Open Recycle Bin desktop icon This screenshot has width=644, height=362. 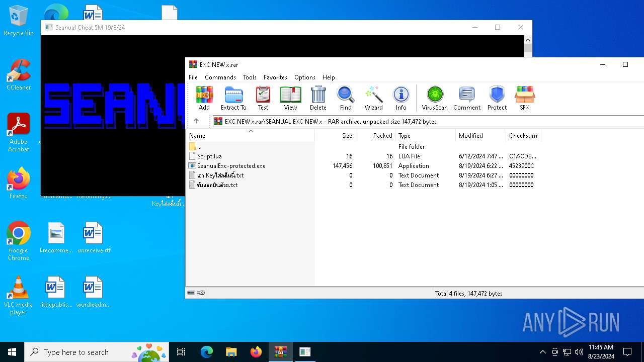coord(19,21)
